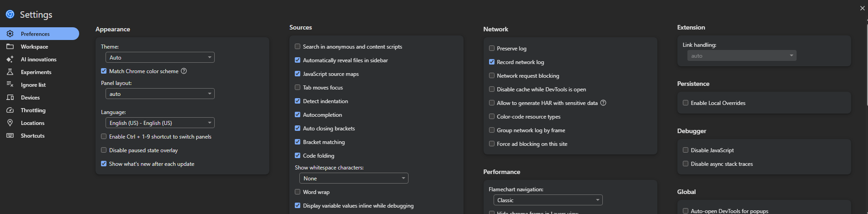Check Preserve log

point(492,48)
